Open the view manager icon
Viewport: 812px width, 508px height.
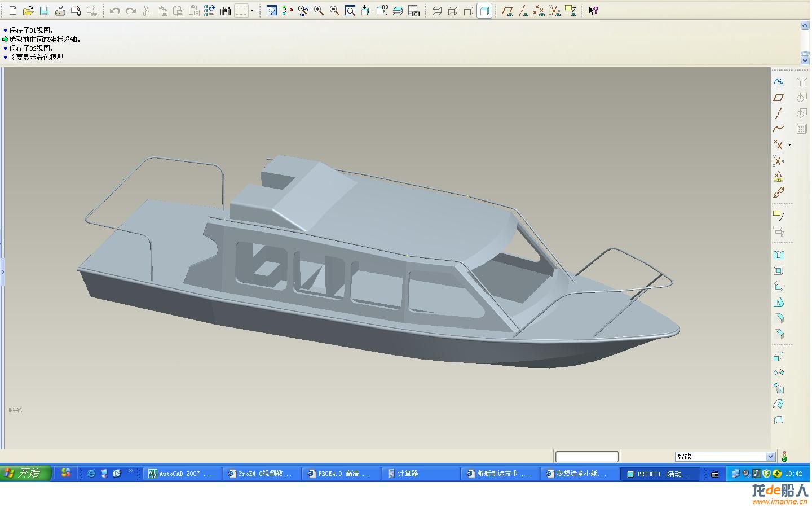[413, 10]
